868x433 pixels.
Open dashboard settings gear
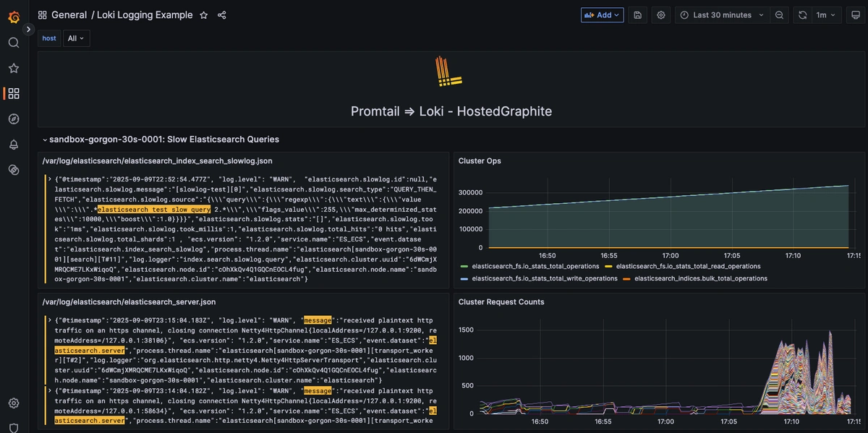(660, 15)
